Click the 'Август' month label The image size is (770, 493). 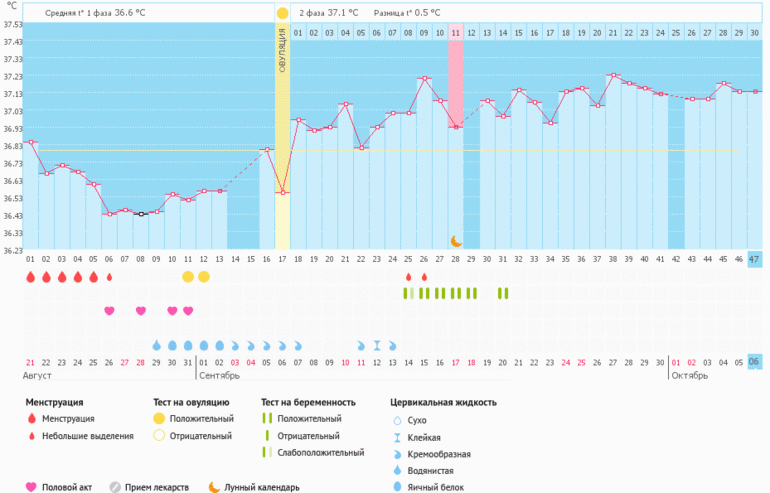click(x=37, y=376)
